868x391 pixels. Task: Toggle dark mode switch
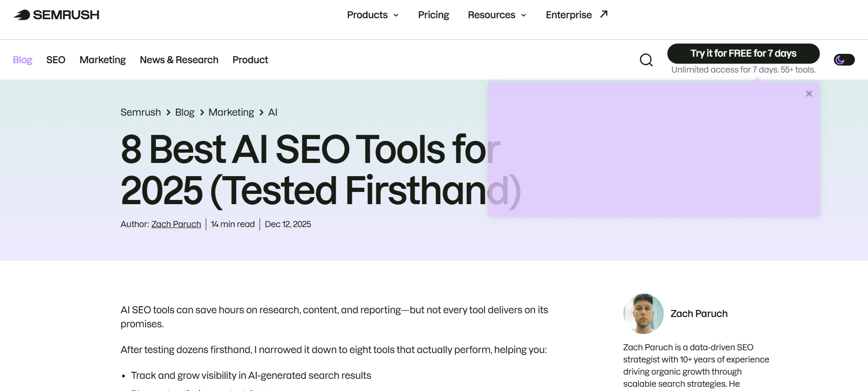(844, 60)
